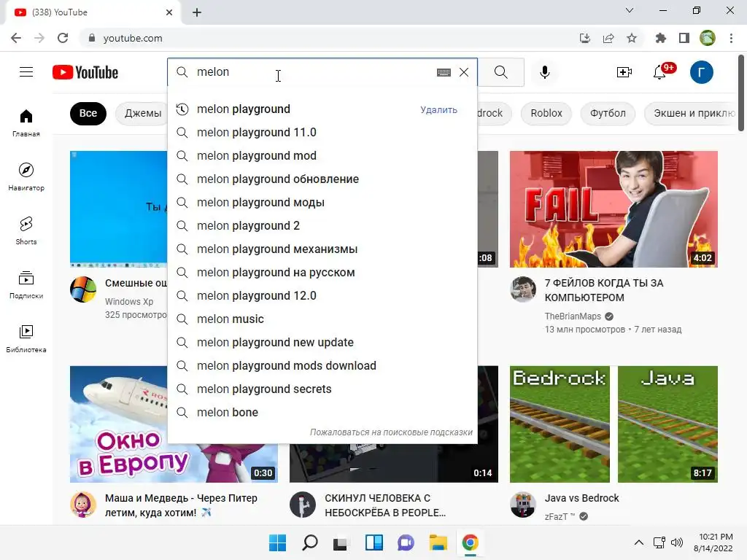Choose suggestion melon playground new update
This screenshot has width=747, height=560.
(322, 343)
